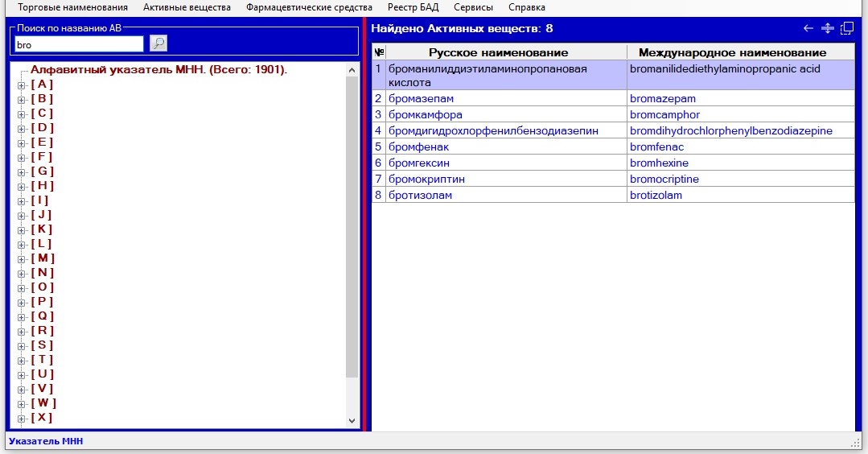Click the vertical resize panel icon
This screenshot has width=868, height=454.
pyautogui.click(x=828, y=28)
